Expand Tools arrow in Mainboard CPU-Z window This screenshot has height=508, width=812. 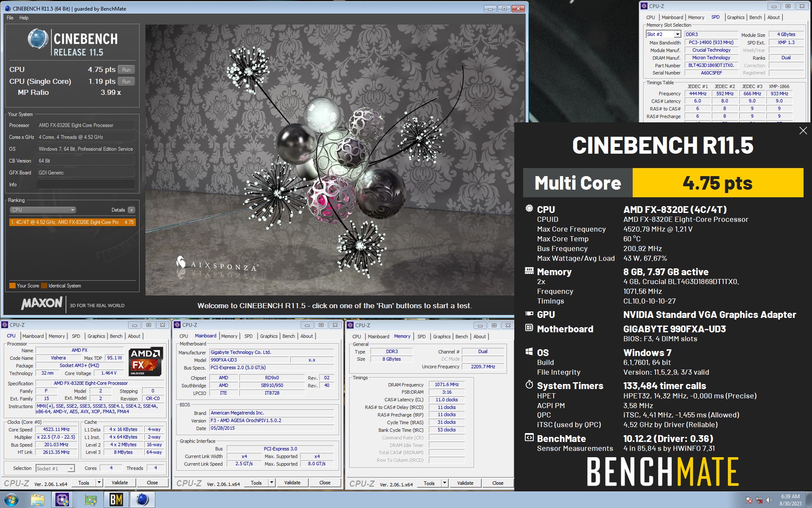tap(272, 483)
